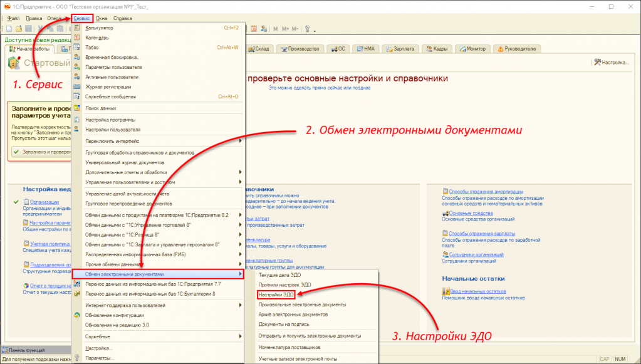Switch to the Склад tab
641x364 pixels.
pyautogui.click(x=259, y=49)
